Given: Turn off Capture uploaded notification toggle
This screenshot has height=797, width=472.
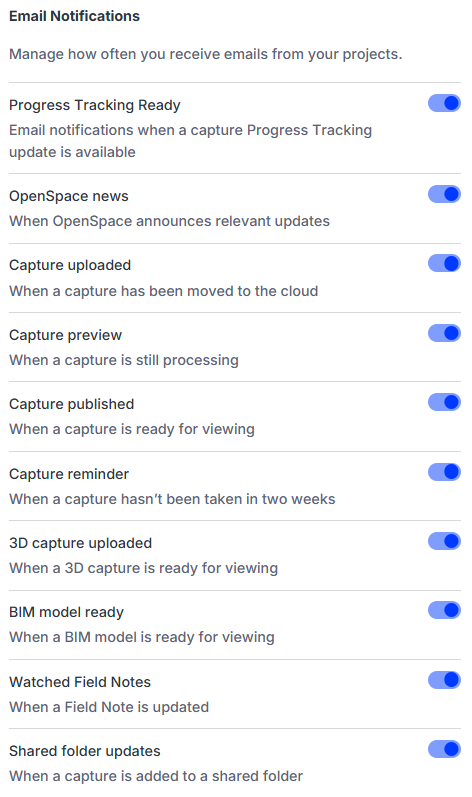Looking at the screenshot, I should (444, 263).
